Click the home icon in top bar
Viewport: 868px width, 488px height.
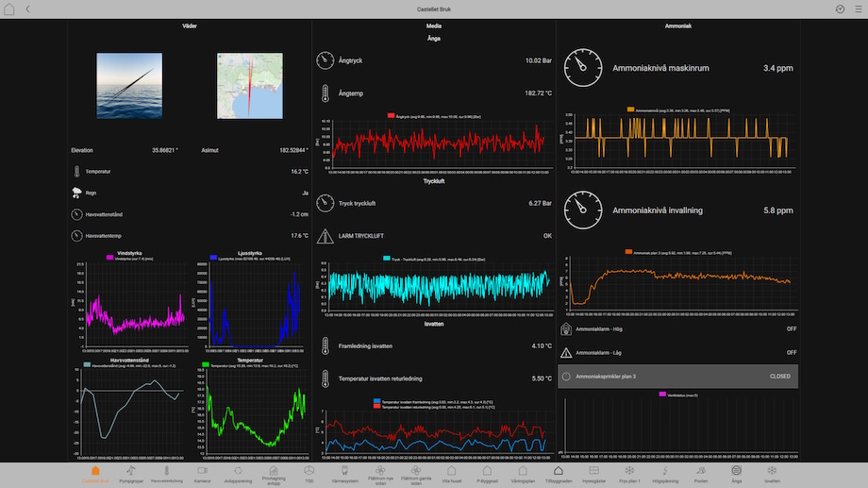coord(9,8)
